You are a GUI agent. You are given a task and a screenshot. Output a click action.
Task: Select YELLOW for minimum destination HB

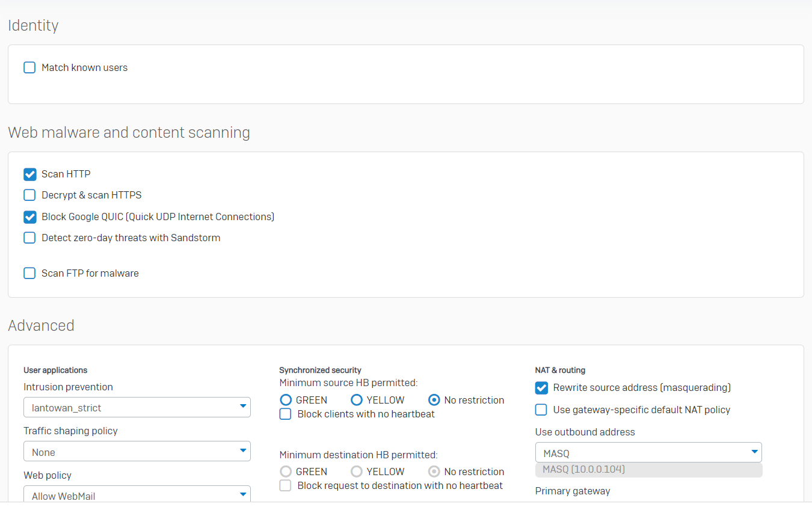tap(357, 472)
